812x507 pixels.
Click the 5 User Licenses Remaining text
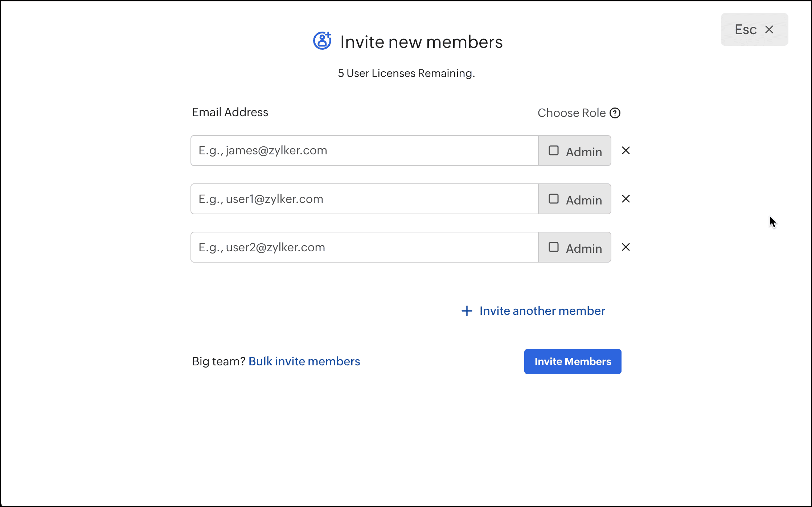(406, 73)
